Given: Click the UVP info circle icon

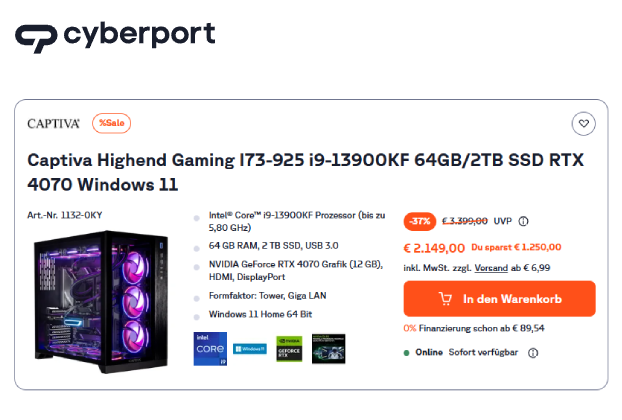Looking at the screenshot, I should pos(523,221).
